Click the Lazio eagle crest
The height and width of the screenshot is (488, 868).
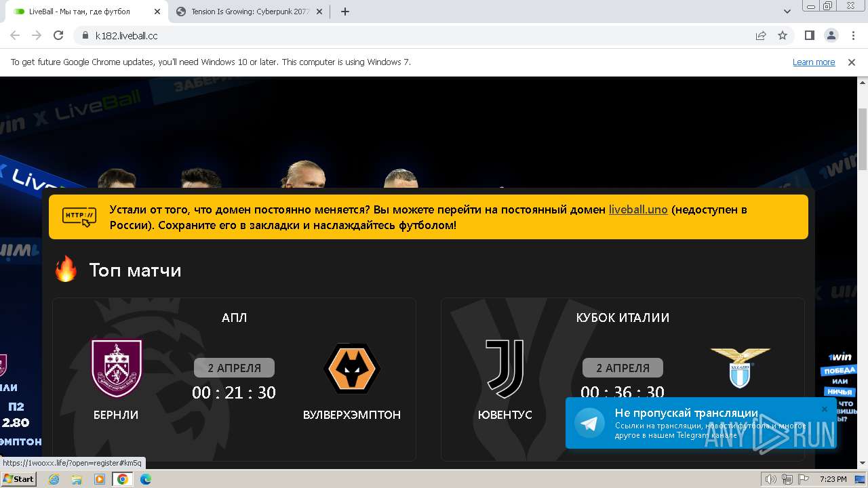click(740, 368)
